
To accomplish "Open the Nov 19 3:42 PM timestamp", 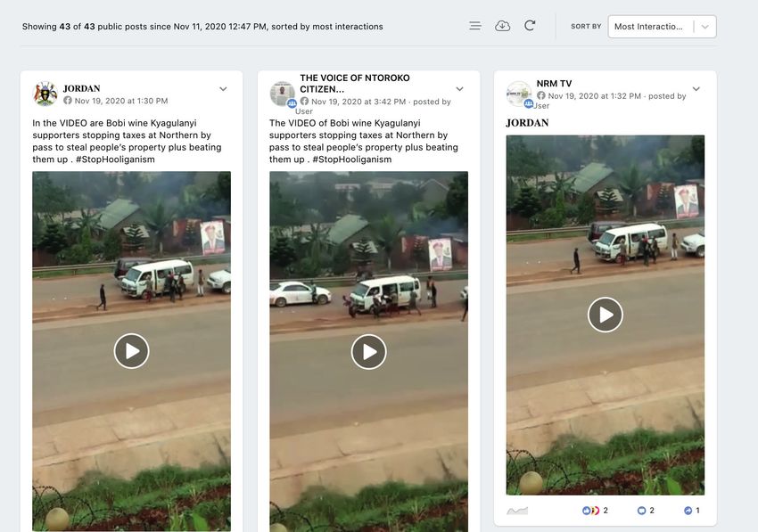I will [x=358, y=102].
